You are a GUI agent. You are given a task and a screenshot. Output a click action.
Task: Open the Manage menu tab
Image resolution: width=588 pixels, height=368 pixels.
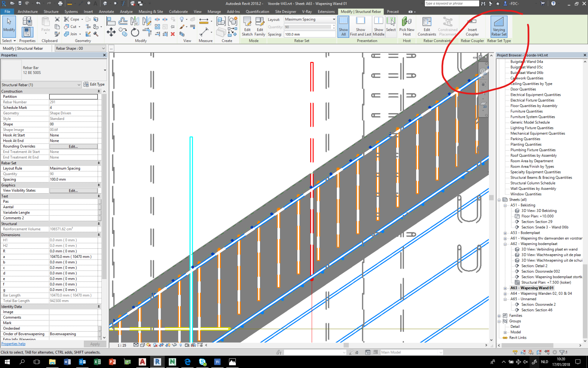tap(214, 11)
